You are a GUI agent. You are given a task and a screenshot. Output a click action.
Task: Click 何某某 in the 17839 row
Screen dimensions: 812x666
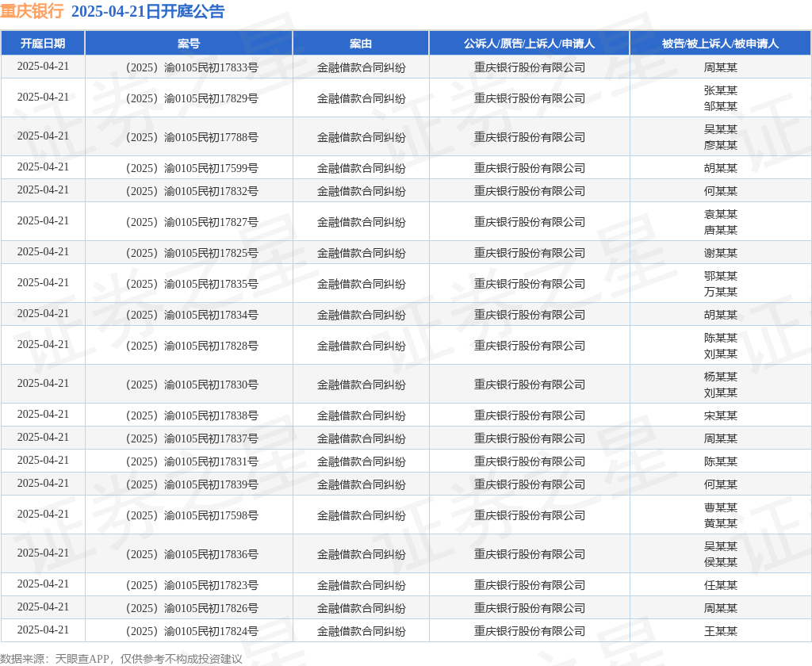pyautogui.click(x=720, y=484)
